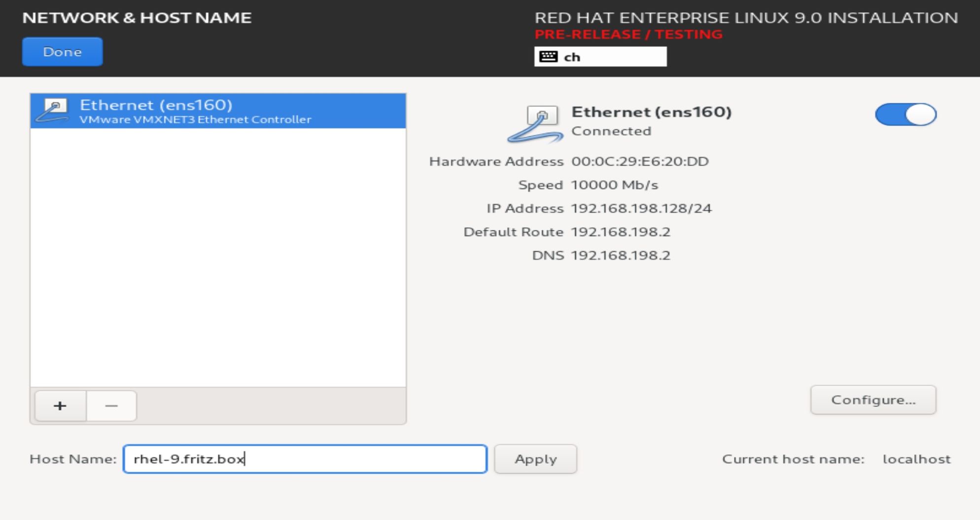Click IP address 192.168.198.128/24
Screen dimensions: 980x520
click(x=641, y=208)
